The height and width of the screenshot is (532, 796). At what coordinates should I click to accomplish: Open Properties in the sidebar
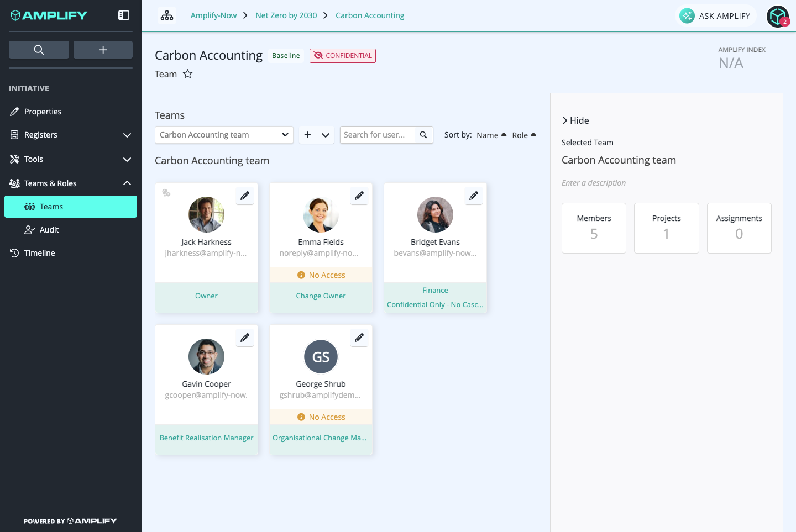[x=71, y=112]
